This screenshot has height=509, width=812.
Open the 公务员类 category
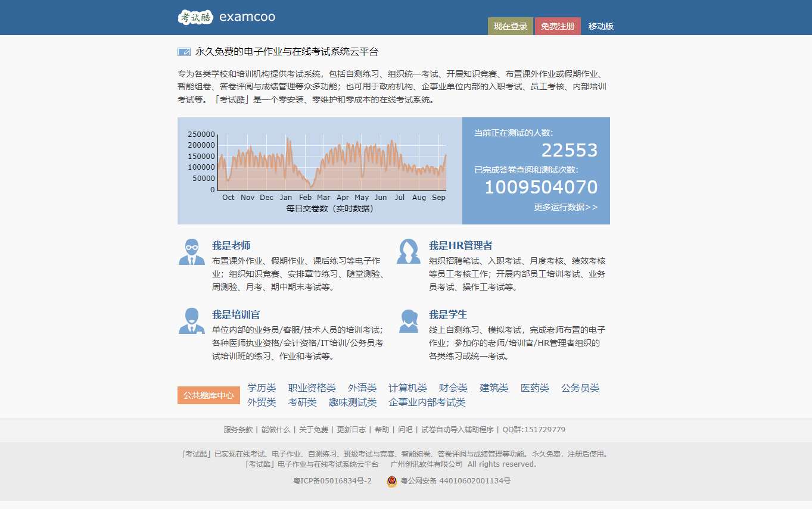[580, 388]
